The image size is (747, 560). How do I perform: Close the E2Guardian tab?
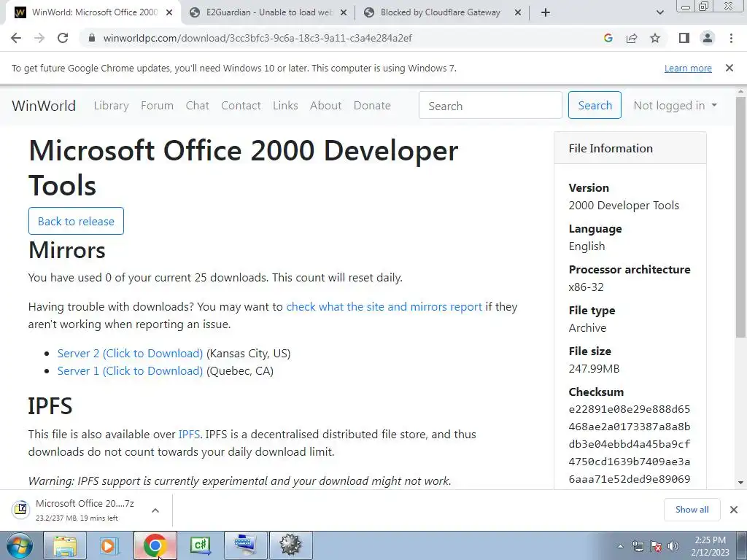click(x=344, y=13)
